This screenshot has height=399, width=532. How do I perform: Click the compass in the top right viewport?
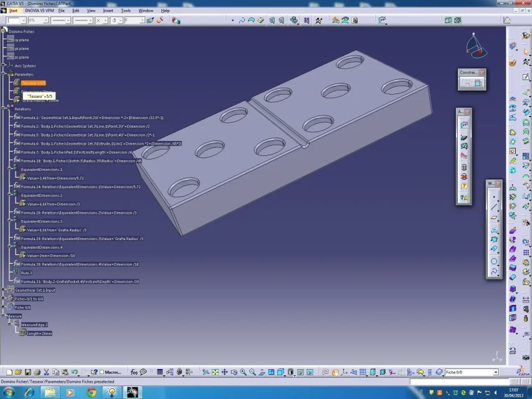point(476,46)
